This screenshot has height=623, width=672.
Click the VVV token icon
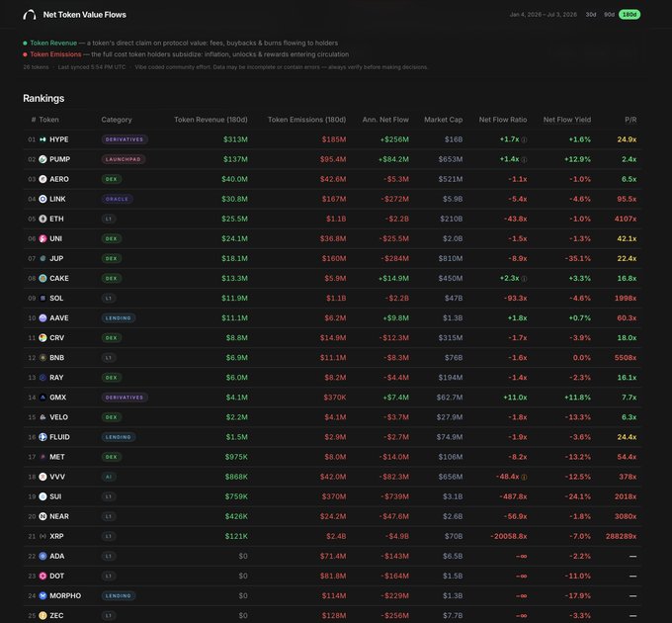[42, 477]
